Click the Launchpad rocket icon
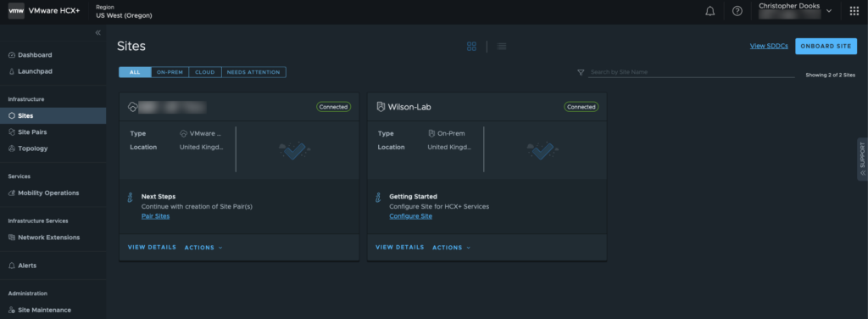868x319 pixels. [12, 71]
